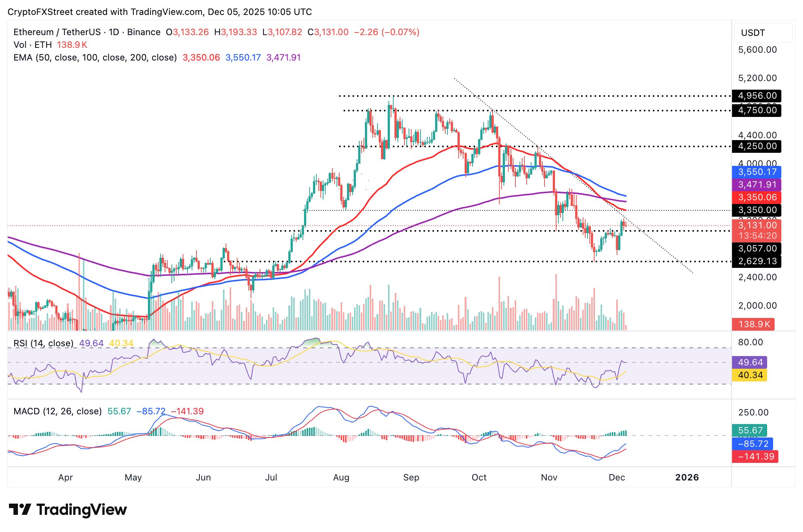Click the Dec label on the time axis
This screenshot has height=532, width=803.
[617, 477]
